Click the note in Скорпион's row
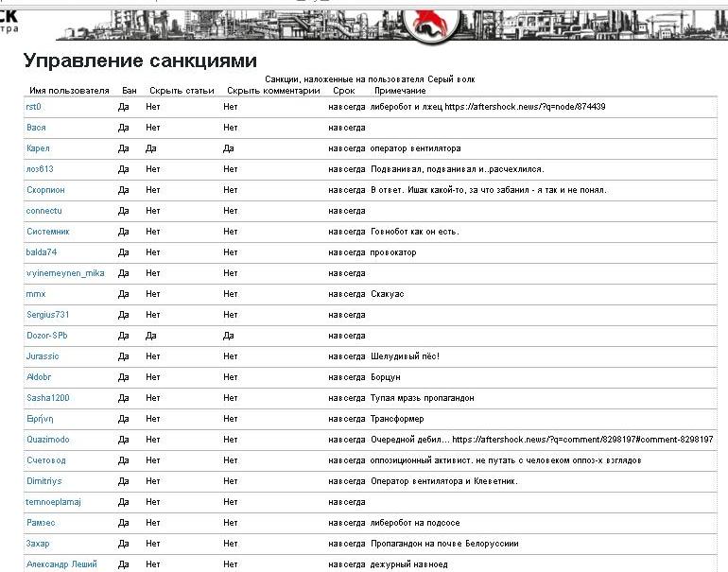The image size is (728, 572). tap(489, 190)
